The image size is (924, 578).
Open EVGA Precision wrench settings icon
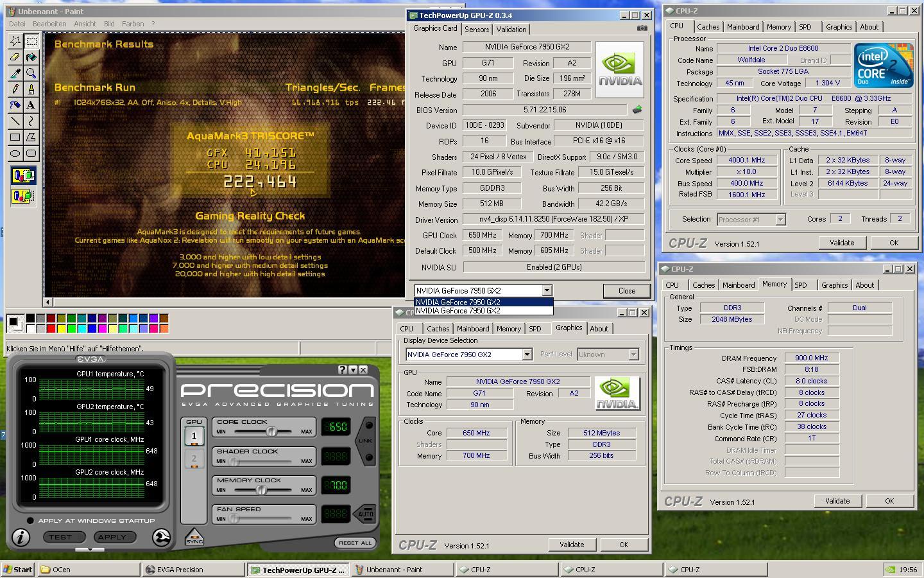pyautogui.click(x=161, y=538)
